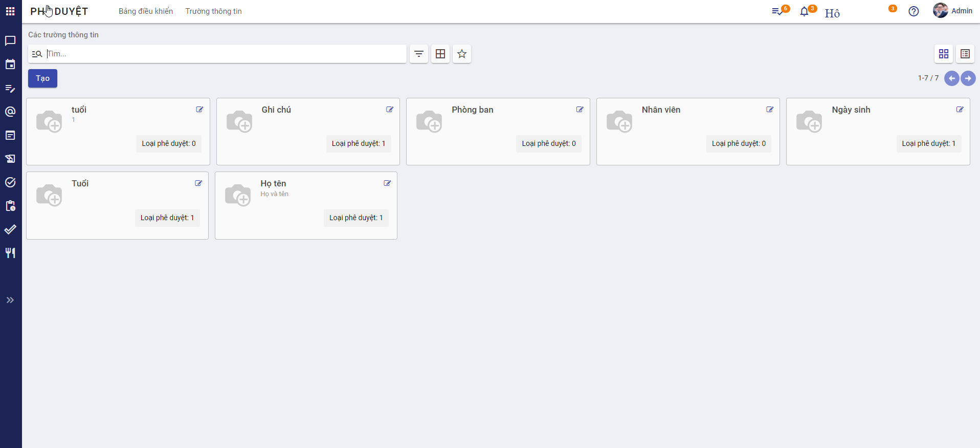Image resolution: width=980 pixels, height=448 pixels.
Task: Open the chat sidebar icon
Action: pyautogui.click(x=10, y=40)
